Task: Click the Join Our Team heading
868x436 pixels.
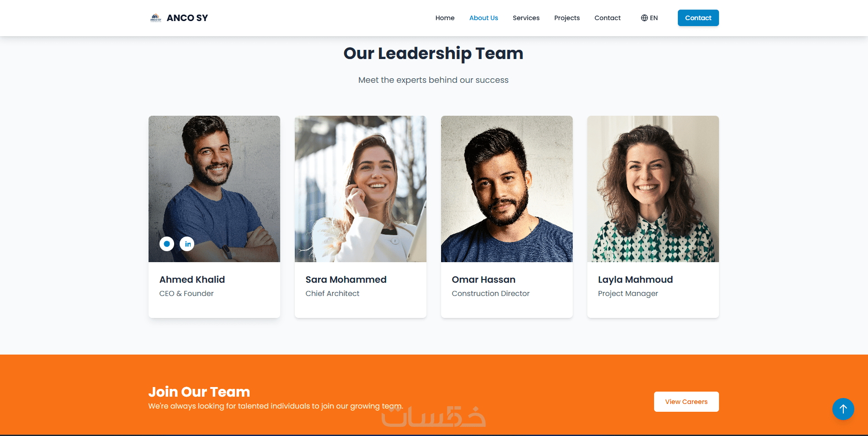Action: (x=199, y=392)
